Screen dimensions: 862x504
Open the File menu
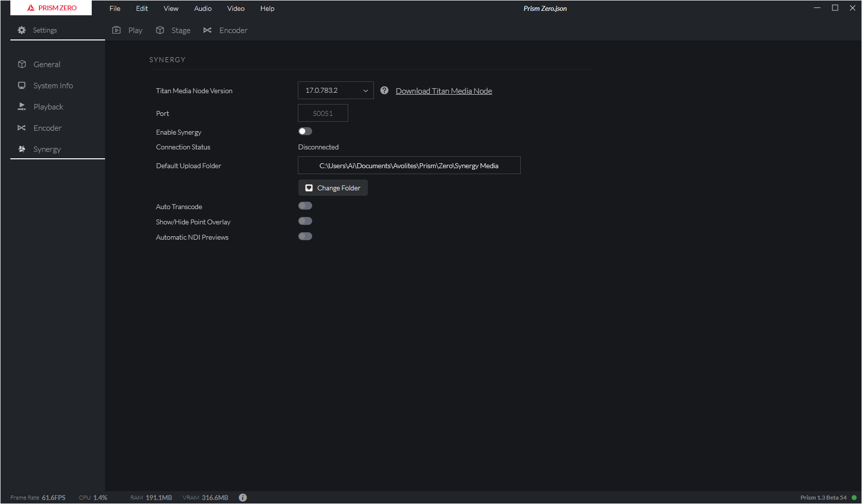[x=115, y=8]
